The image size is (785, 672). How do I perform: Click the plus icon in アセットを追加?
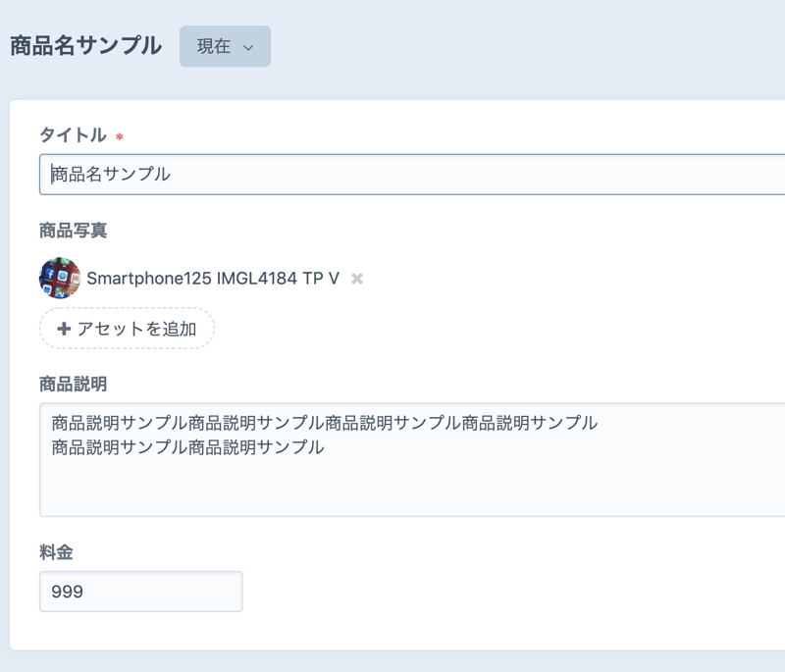point(64,330)
